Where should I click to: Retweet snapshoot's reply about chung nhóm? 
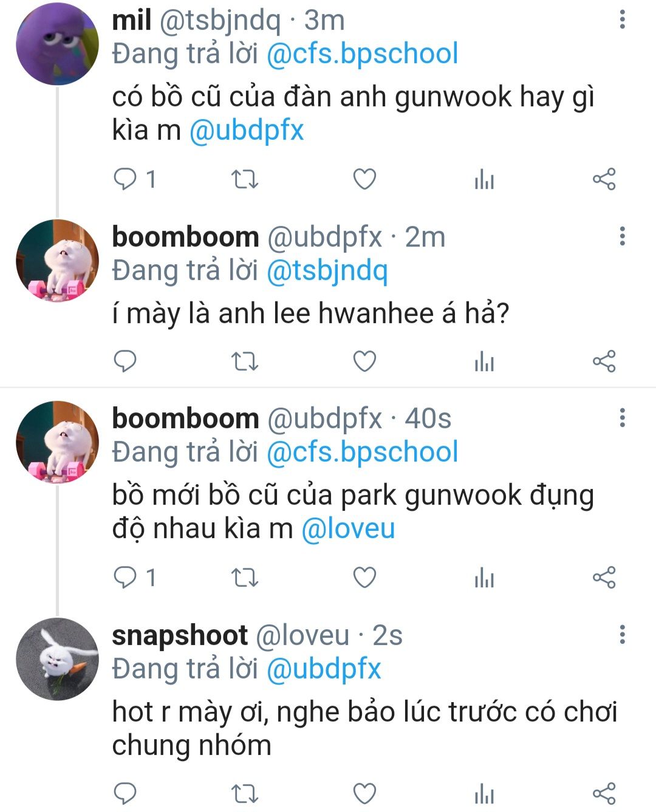click(x=245, y=794)
